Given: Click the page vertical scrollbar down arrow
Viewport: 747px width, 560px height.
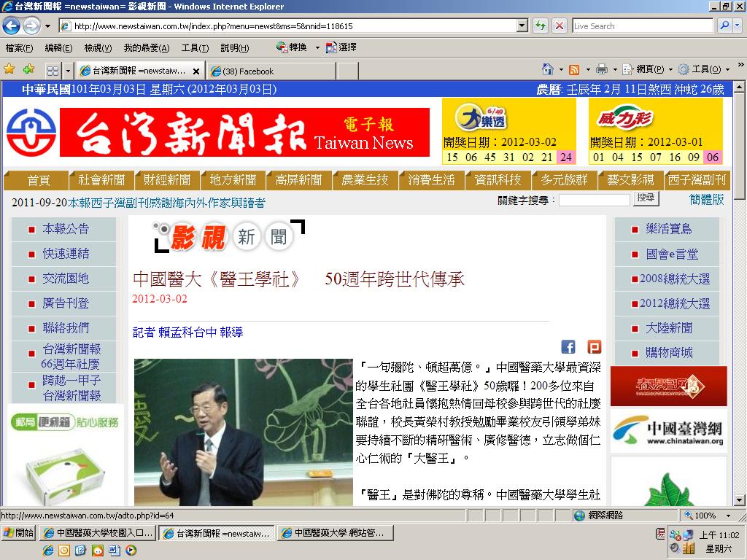Looking at the screenshot, I should click(739, 500).
